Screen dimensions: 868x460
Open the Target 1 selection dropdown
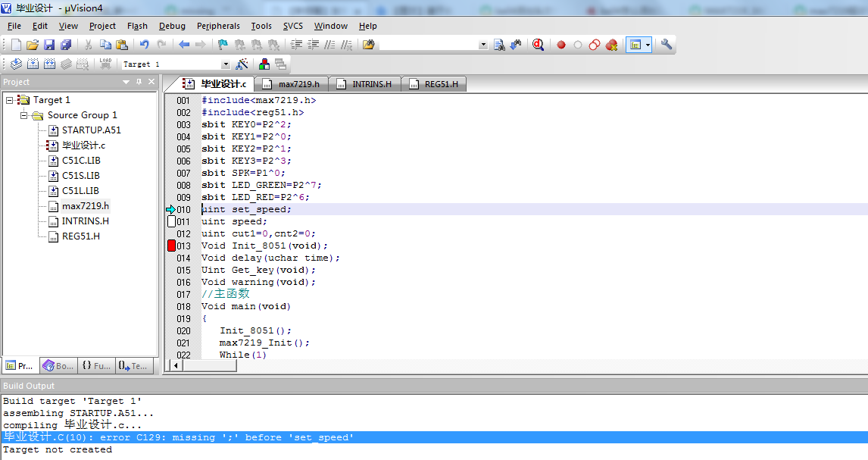(x=225, y=64)
